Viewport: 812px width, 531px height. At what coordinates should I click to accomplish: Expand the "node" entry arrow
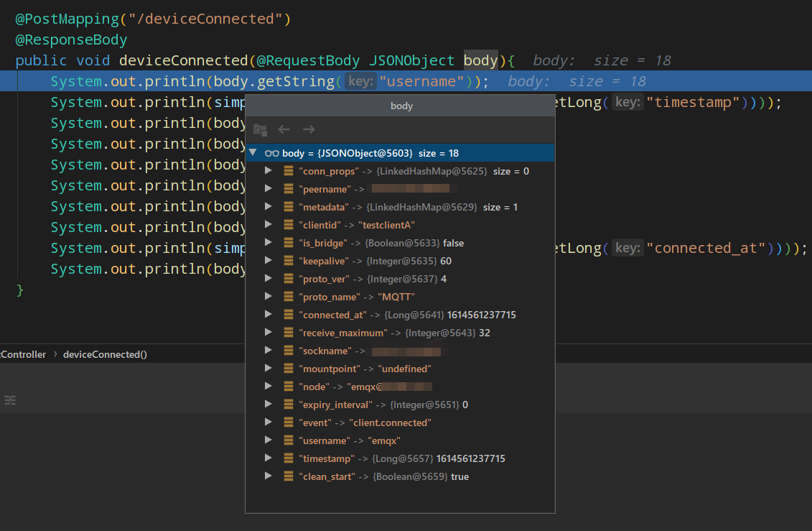(269, 386)
